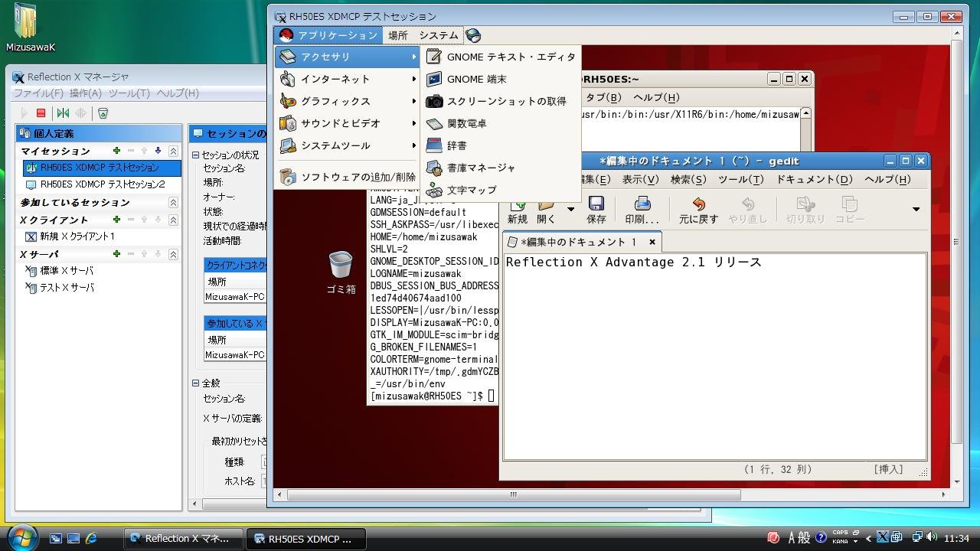980x551 pixels.
Task: Click the Windows Start orb
Action: tap(22, 537)
